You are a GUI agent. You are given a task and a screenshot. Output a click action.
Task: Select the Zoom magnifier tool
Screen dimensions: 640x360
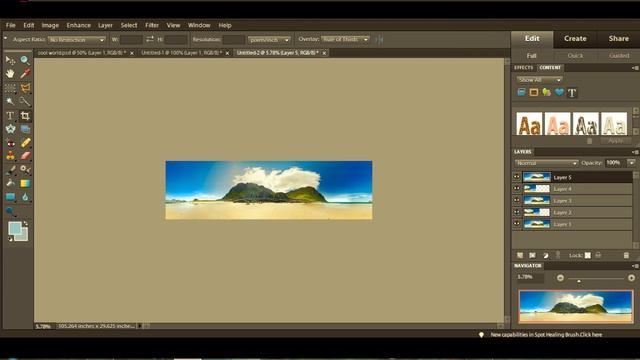pyautogui.click(x=25, y=60)
